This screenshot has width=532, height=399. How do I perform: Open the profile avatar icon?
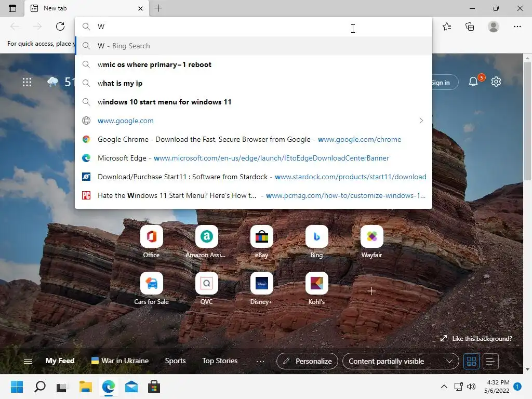pyautogui.click(x=494, y=26)
